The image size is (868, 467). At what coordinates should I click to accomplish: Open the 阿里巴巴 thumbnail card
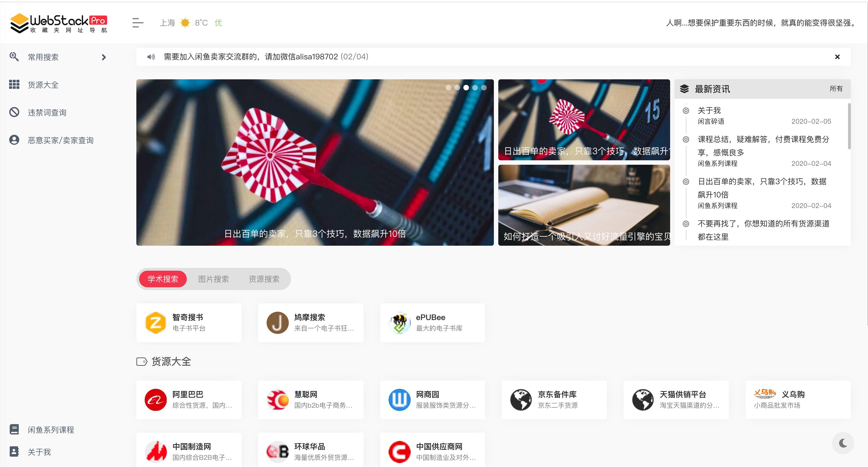click(189, 400)
